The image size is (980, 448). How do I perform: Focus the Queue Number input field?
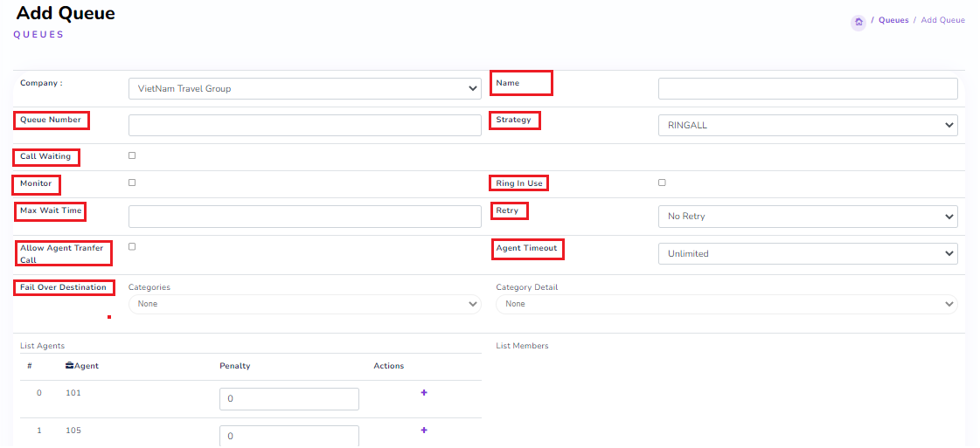click(x=304, y=125)
